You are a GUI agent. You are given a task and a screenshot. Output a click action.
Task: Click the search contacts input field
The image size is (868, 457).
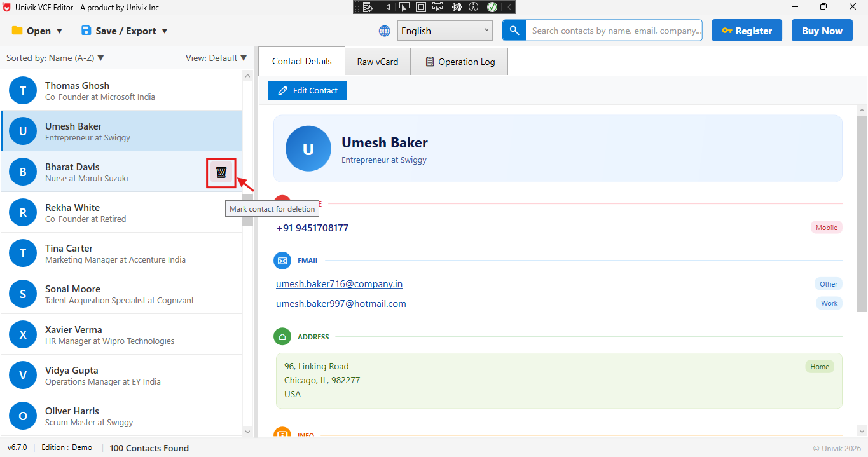point(614,31)
